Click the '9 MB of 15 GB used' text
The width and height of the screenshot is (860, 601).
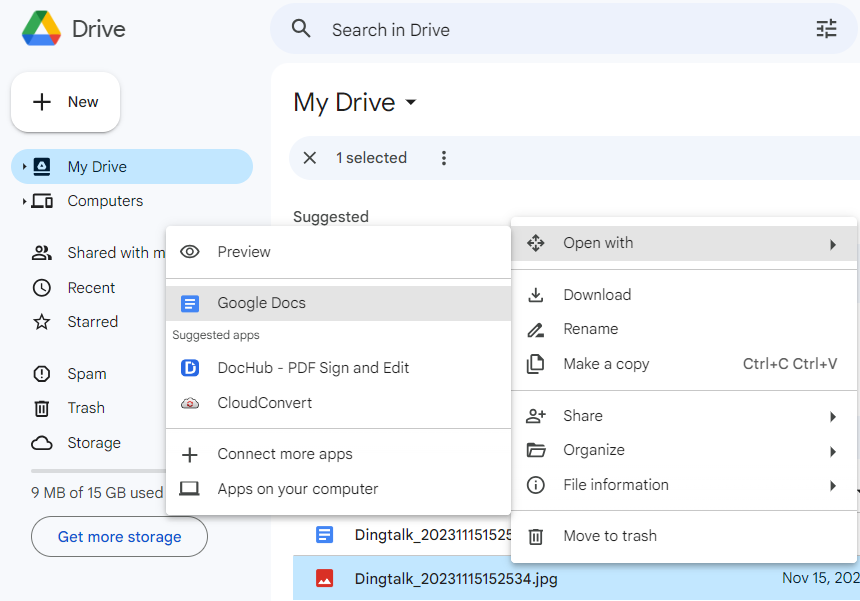97,493
